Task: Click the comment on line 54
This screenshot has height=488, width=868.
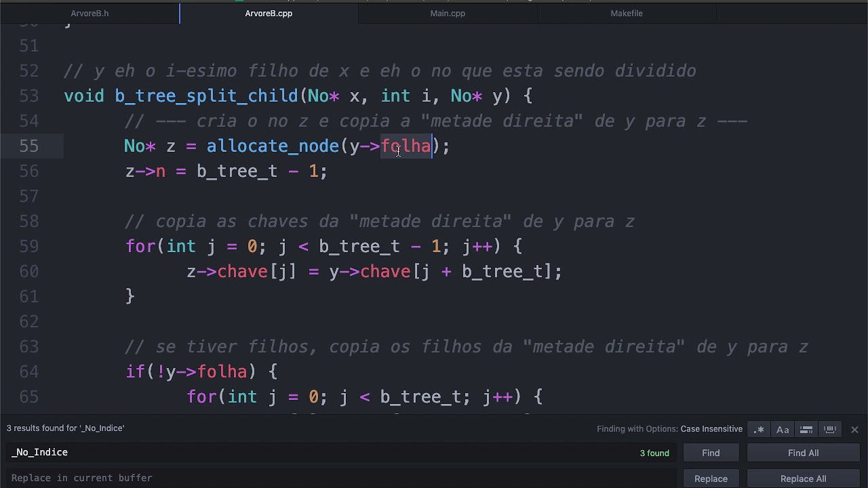Action: pyautogui.click(x=436, y=121)
